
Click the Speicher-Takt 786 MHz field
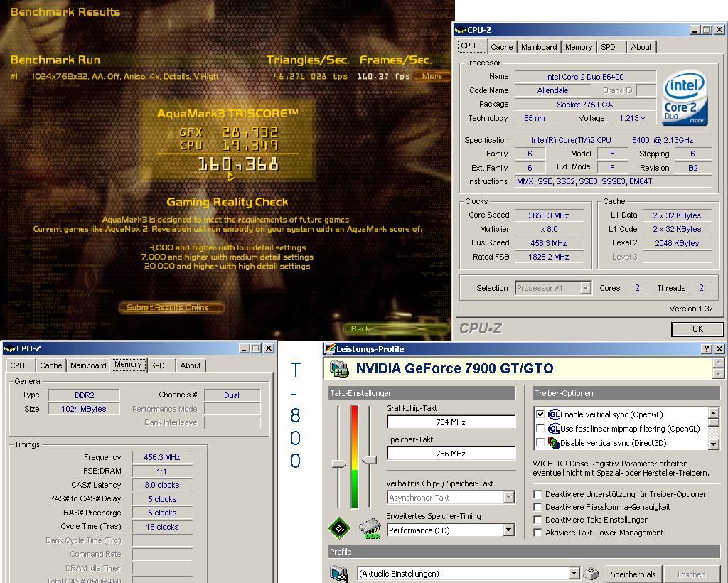pyautogui.click(x=451, y=454)
